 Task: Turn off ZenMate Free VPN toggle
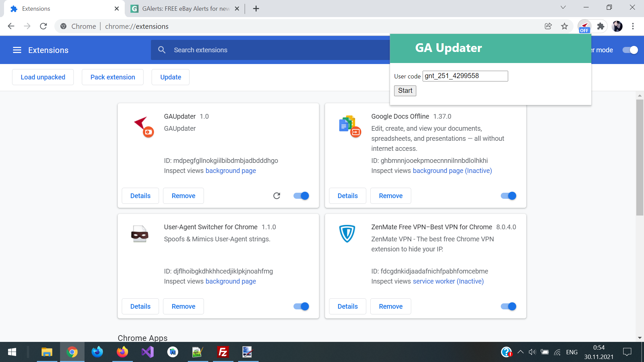click(x=508, y=306)
